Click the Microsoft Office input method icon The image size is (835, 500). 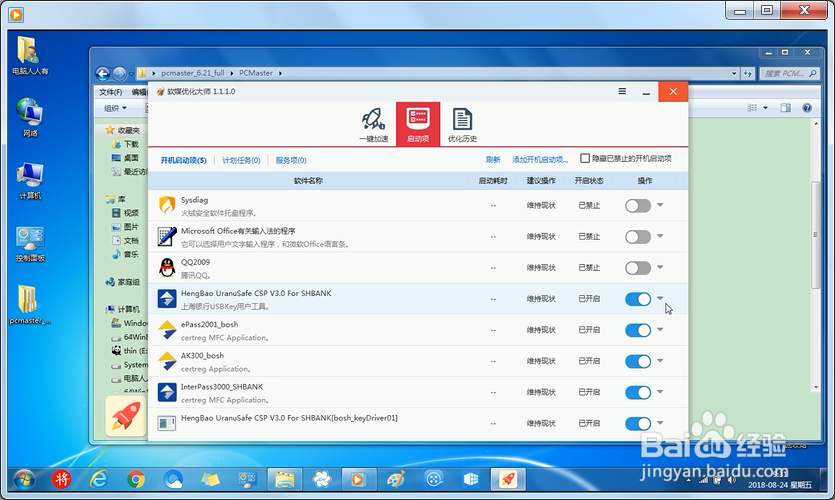167,236
